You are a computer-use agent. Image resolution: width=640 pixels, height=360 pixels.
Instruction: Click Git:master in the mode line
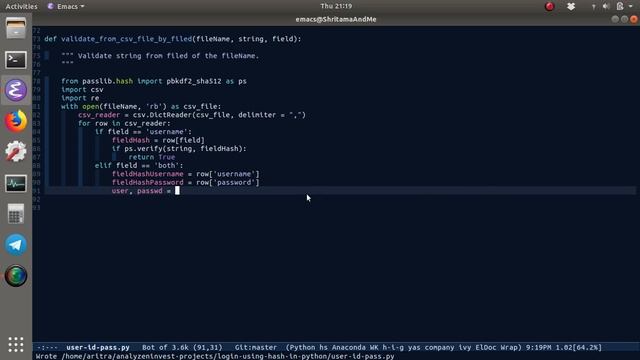pos(256,347)
